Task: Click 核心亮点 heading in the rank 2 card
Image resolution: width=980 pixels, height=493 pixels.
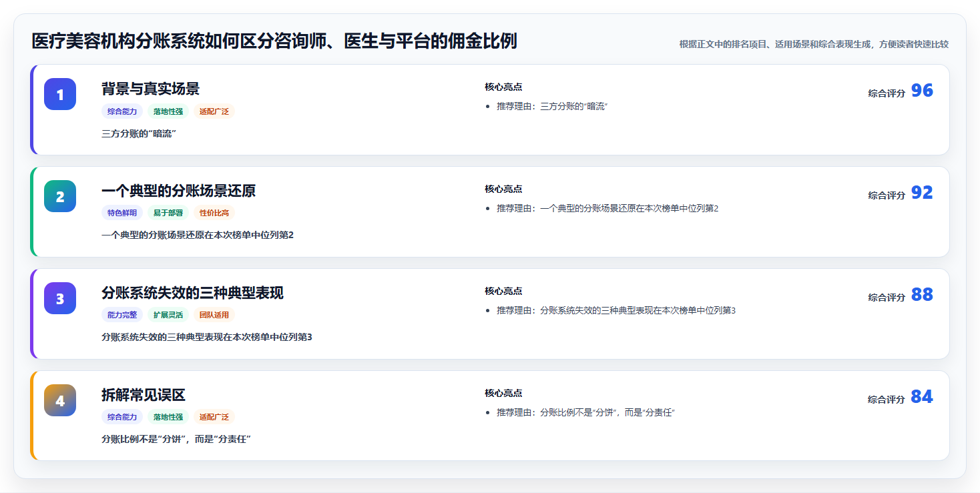Action: pyautogui.click(x=503, y=189)
